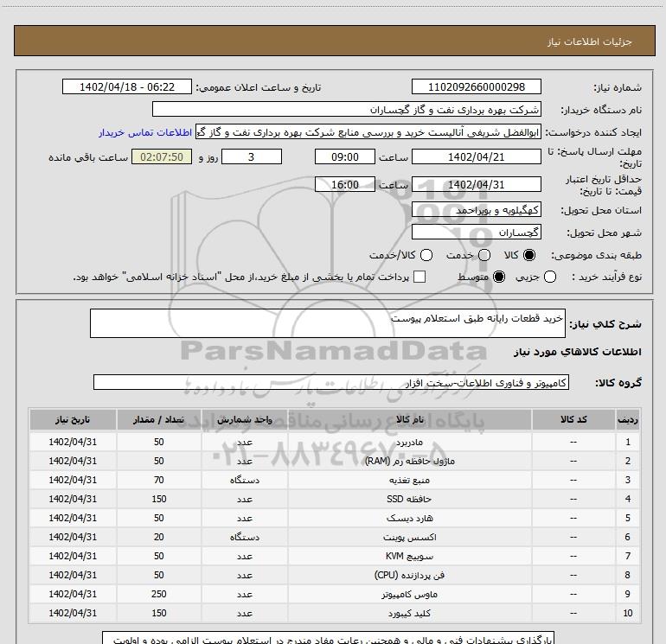Screen dimensions: 666x644
Task: Tick the اسناد خزانه اسلامی payment checkbox
Action: tap(419, 277)
